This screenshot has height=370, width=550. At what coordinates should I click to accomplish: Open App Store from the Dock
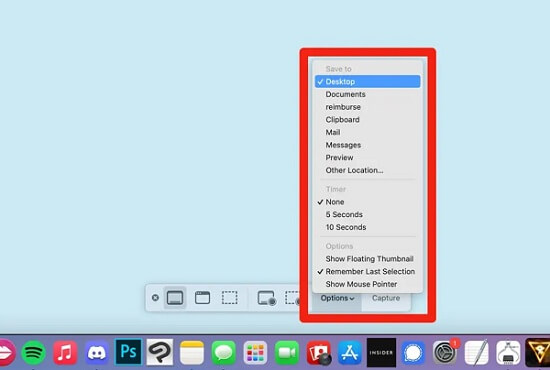[x=350, y=352]
